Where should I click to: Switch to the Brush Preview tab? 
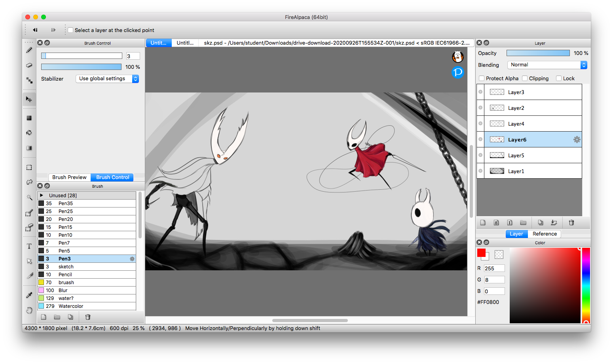69,177
